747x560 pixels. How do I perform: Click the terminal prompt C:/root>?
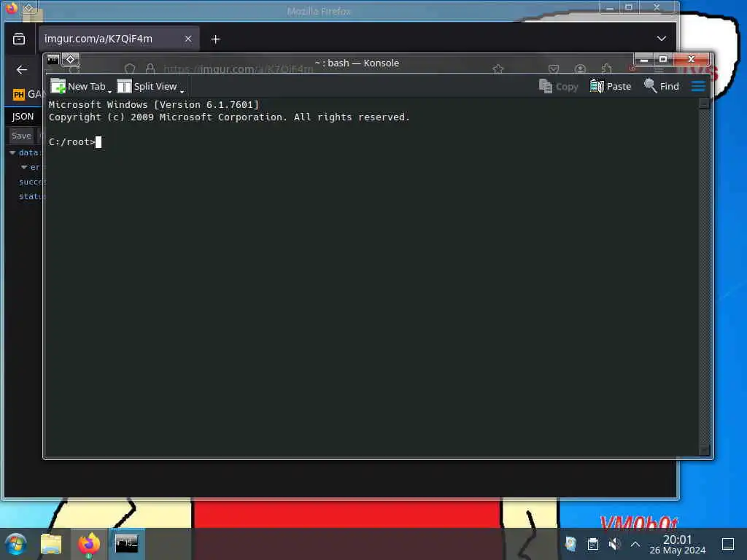72,142
